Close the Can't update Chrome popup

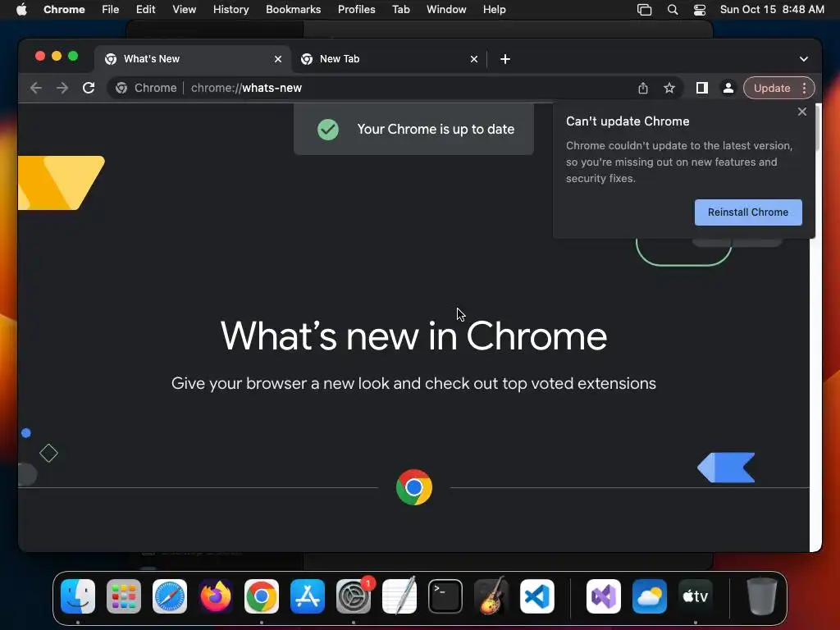tap(801, 112)
